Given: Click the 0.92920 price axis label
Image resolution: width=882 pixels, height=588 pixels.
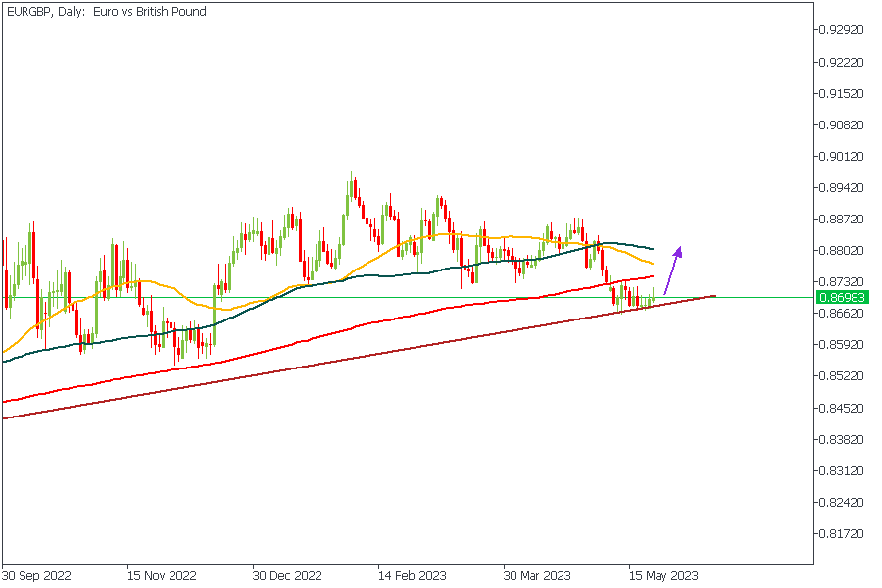Looking at the screenshot, I should [843, 30].
